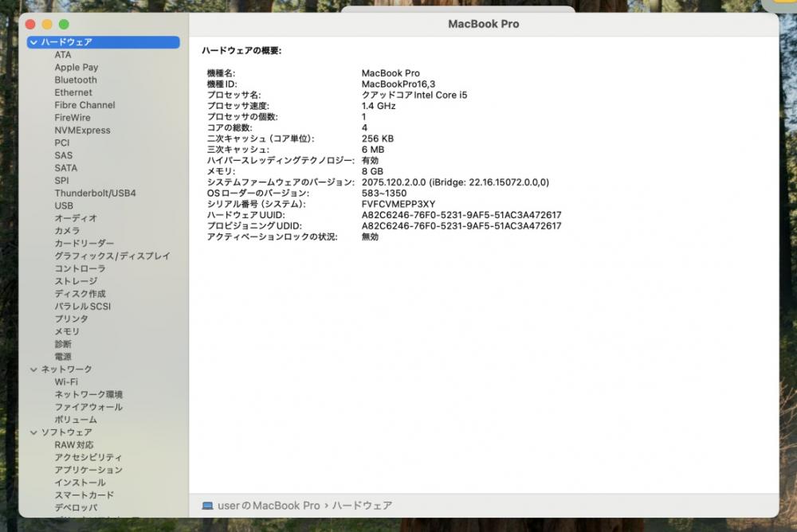Screen dimensions: 797x532
Task: Open Thunderbolt/USB4 information
Action: (95, 193)
